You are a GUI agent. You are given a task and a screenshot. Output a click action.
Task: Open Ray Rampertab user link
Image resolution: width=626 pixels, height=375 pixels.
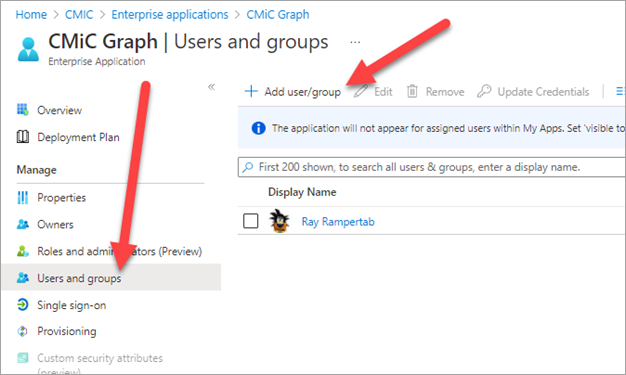[338, 221]
